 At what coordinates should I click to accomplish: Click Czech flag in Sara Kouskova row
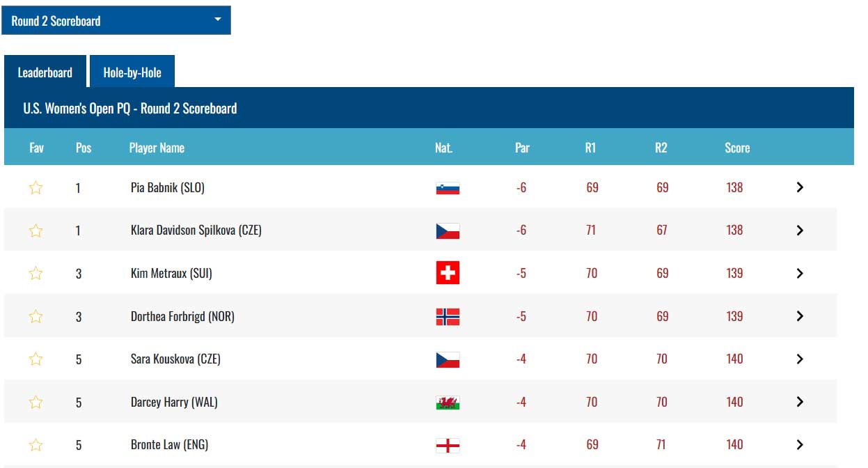coord(448,359)
